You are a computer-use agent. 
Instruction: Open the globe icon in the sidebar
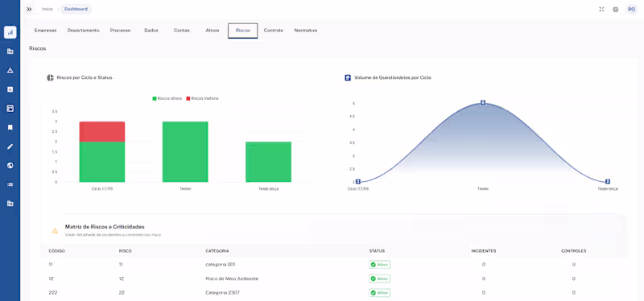coord(10,166)
